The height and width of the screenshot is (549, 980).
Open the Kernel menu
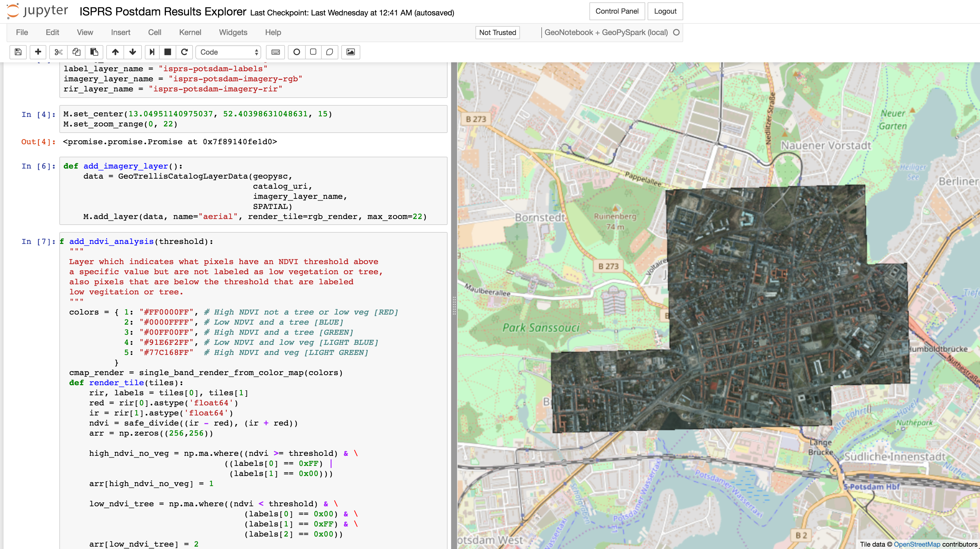coord(190,32)
